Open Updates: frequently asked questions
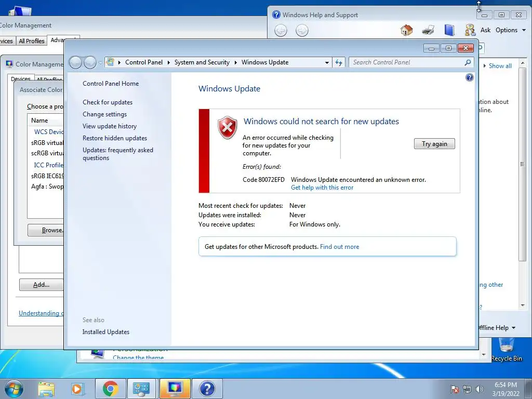Screen dimensions: 532x399 (x=118, y=154)
